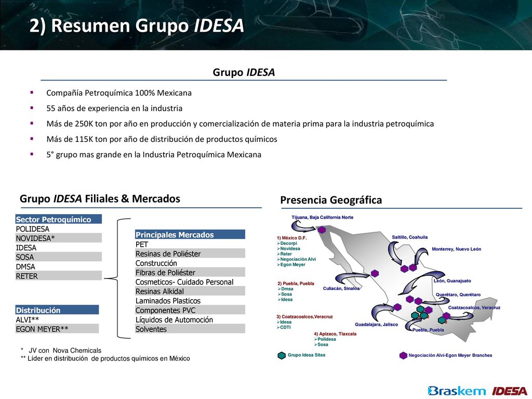Click map label Querétaro, Querétaro
This screenshot has width=532, height=399.
(458, 295)
